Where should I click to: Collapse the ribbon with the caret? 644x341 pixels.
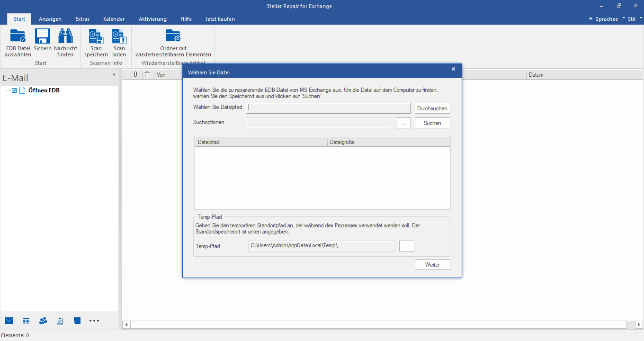click(x=590, y=19)
